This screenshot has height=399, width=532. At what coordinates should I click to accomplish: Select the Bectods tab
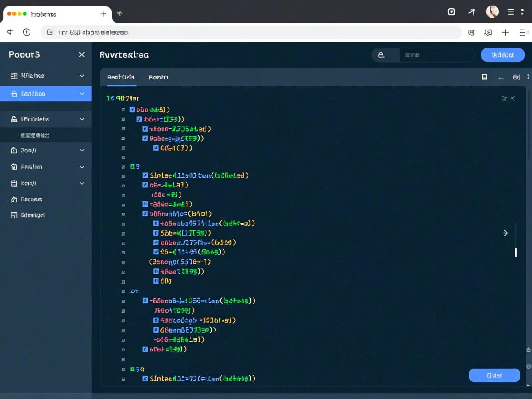pyautogui.click(x=121, y=77)
